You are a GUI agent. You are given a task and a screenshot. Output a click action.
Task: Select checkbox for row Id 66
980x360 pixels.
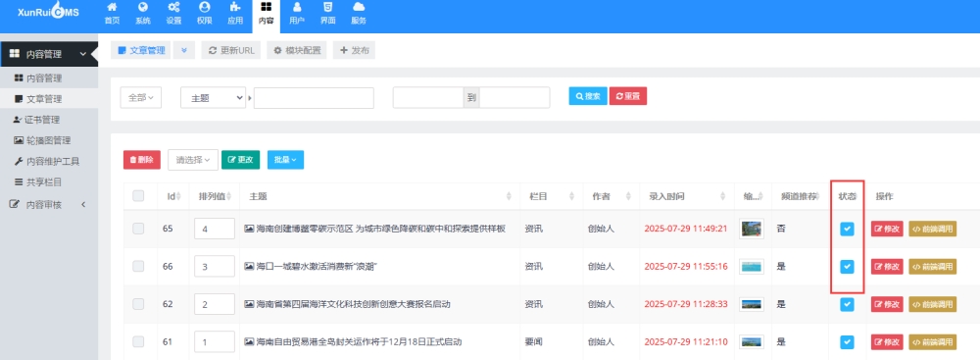(x=138, y=267)
